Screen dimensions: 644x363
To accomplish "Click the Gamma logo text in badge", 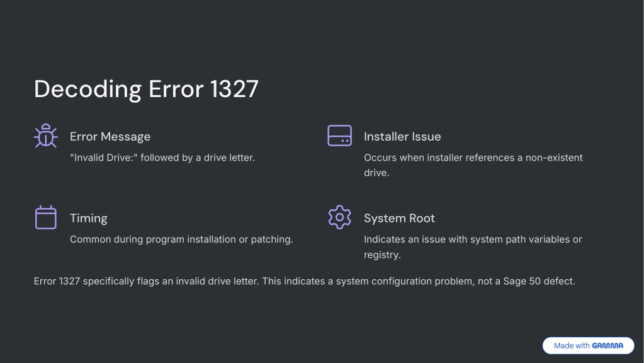I will tap(607, 346).
